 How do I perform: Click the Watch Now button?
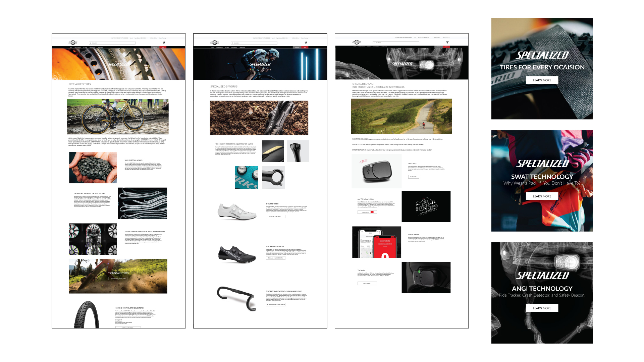367,212
